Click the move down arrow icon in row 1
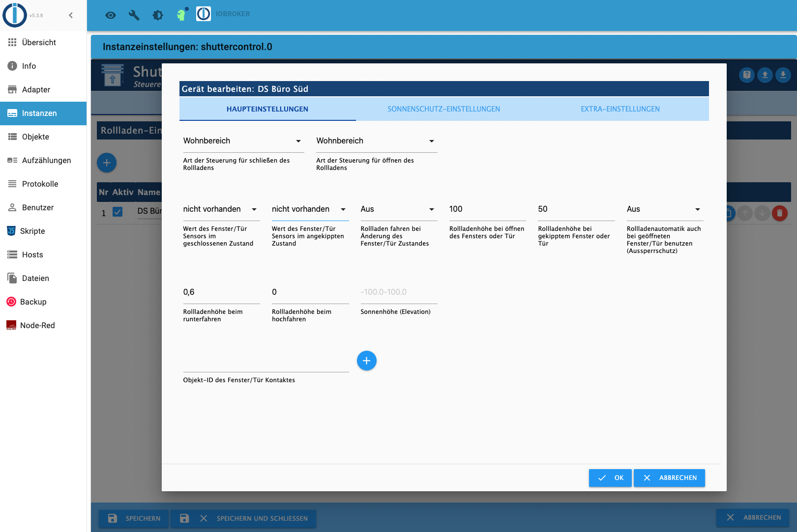 pyautogui.click(x=762, y=213)
